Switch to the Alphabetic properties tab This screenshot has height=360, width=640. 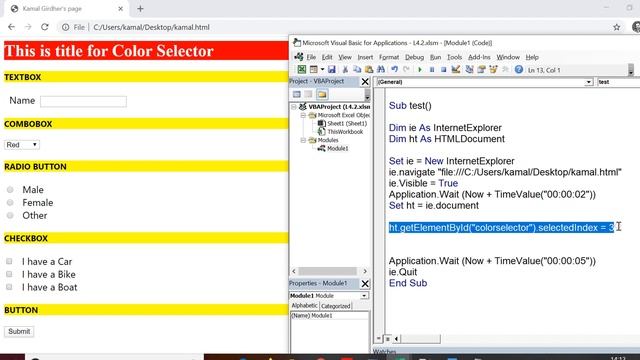(x=304, y=306)
